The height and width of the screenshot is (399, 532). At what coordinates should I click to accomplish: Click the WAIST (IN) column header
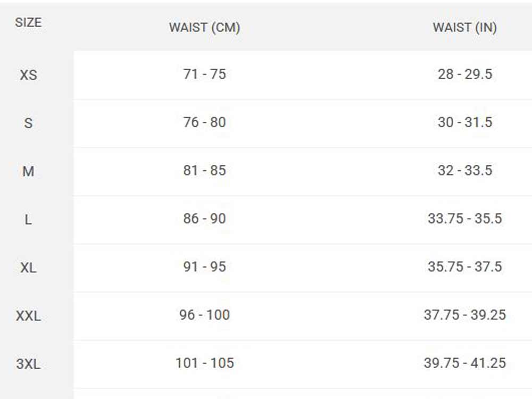click(464, 28)
